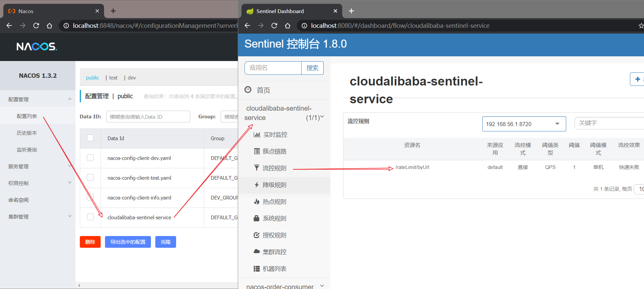Screen dimensions: 644x289
Task: Click the nacos-config-client-dev.yaml Data Id
Action: pyautogui.click(x=139, y=158)
